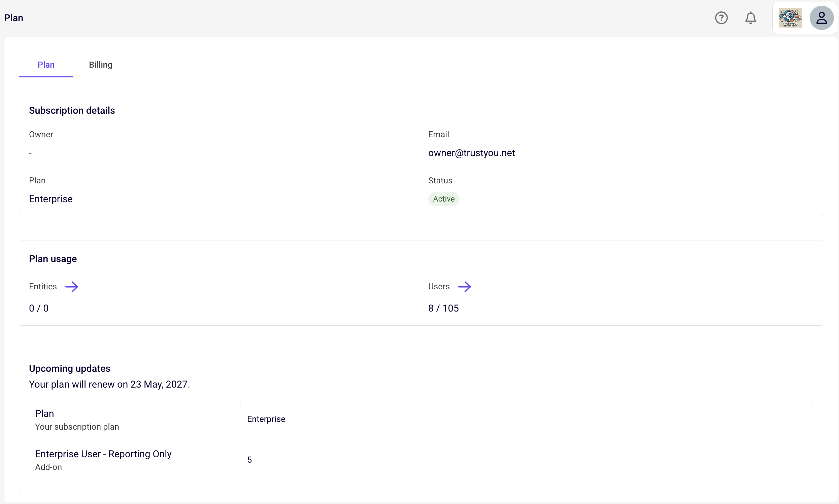Click the Enterprise value under Plan in Subscription details
This screenshot has height=504, width=839.
tap(51, 199)
